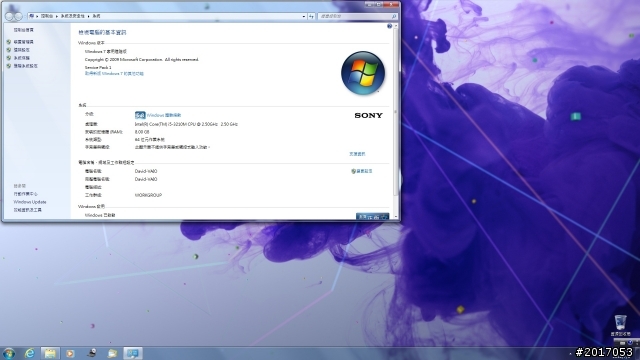
Task: Select the active System window taskbar button
Action: (133, 353)
